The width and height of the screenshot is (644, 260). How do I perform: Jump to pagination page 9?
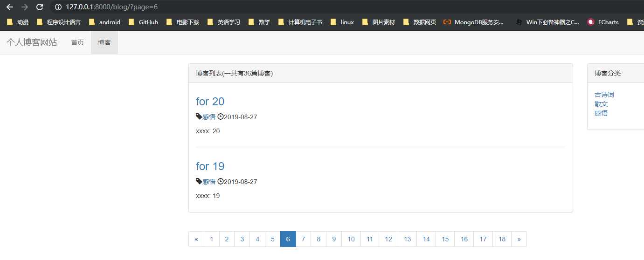tap(334, 239)
